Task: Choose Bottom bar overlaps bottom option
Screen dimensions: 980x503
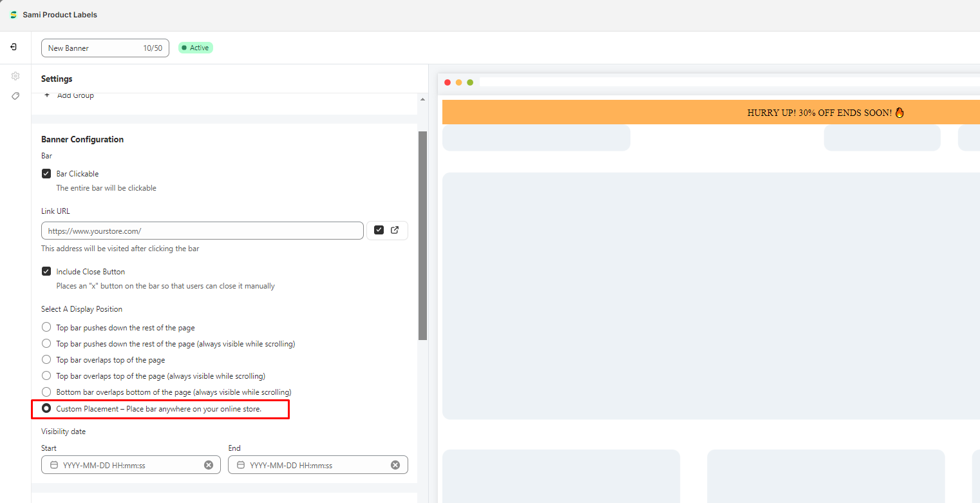Action: (x=46, y=392)
